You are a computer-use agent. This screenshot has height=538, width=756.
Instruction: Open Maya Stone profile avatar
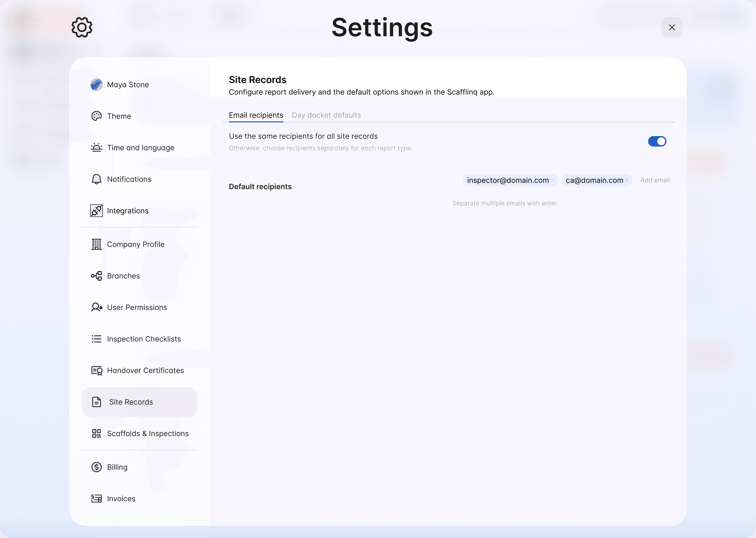96,85
